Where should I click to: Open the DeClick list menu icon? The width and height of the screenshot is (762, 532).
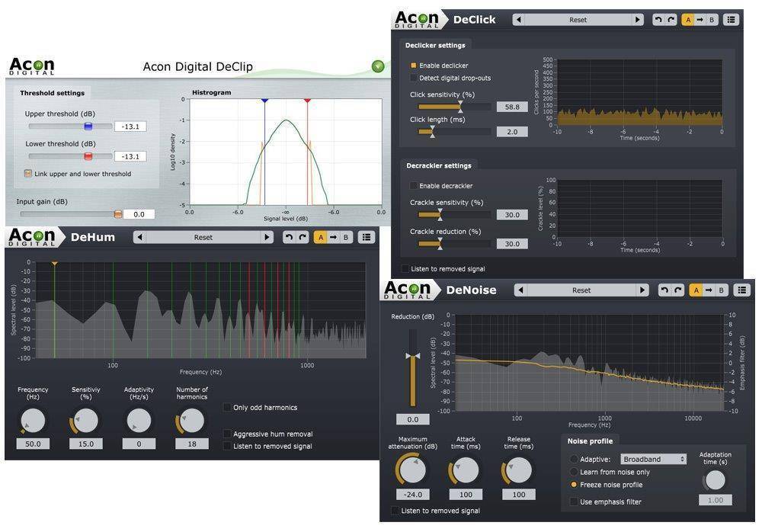(x=731, y=20)
